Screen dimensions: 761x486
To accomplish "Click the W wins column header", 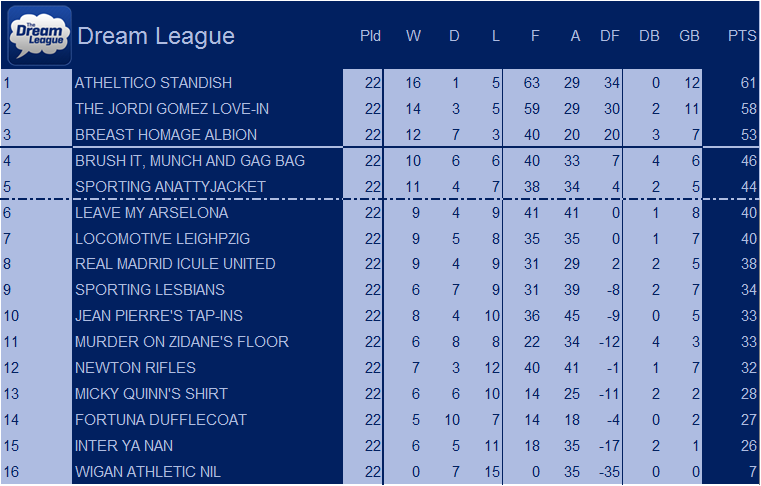I will point(413,36).
